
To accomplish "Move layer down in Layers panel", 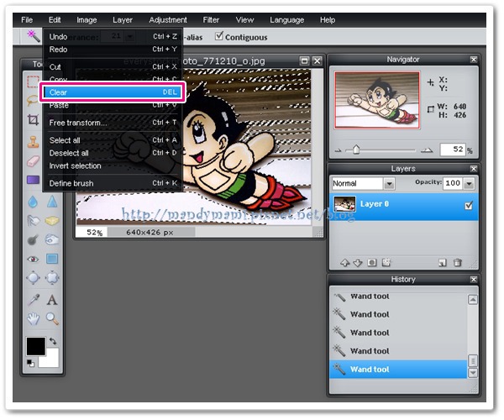I will 358,263.
